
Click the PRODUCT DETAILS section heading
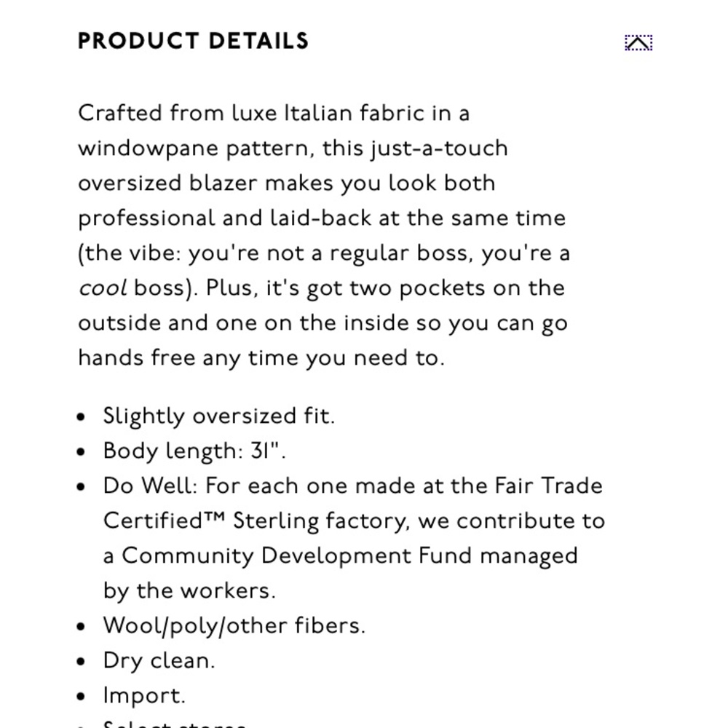(x=193, y=41)
